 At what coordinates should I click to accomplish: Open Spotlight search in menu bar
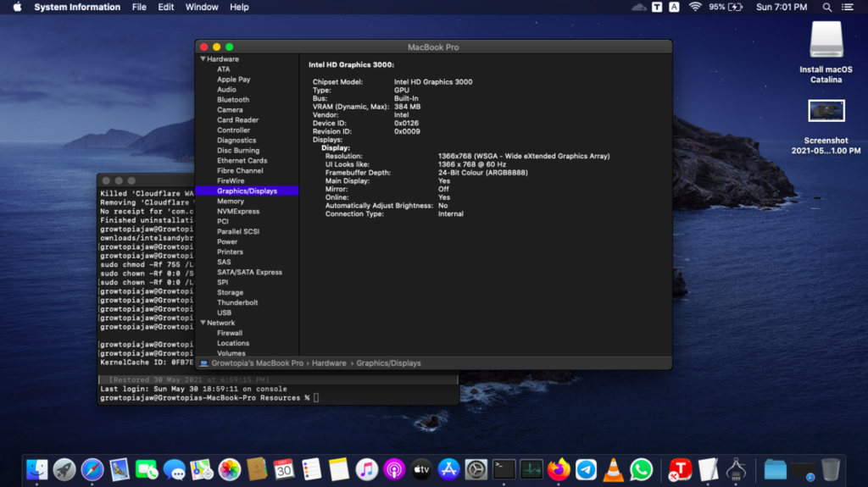click(x=827, y=7)
